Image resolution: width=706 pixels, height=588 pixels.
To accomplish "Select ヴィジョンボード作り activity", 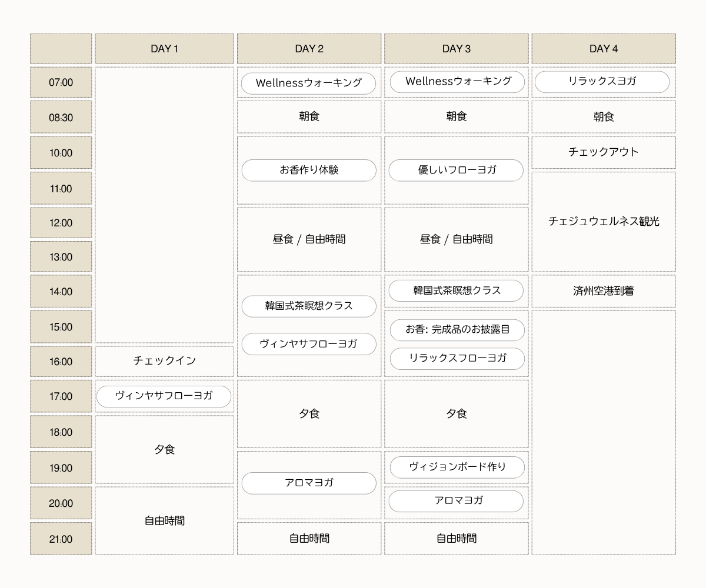I will [457, 467].
